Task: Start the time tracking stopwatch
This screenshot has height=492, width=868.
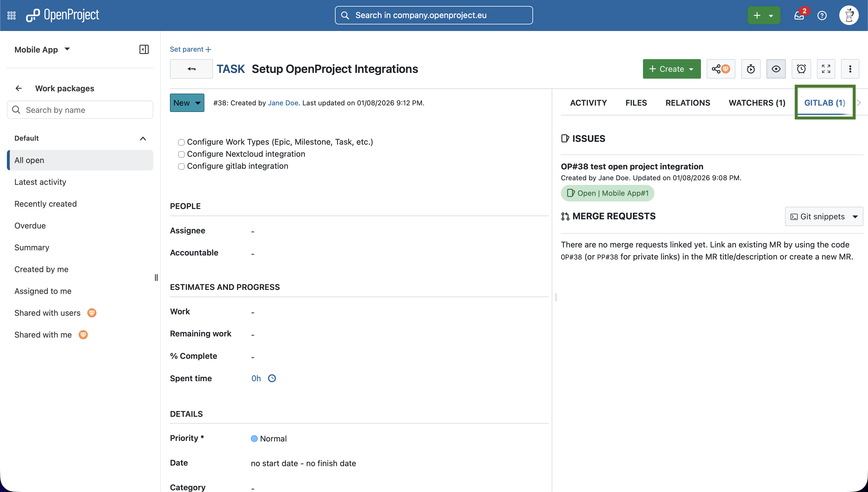Action: (x=751, y=69)
